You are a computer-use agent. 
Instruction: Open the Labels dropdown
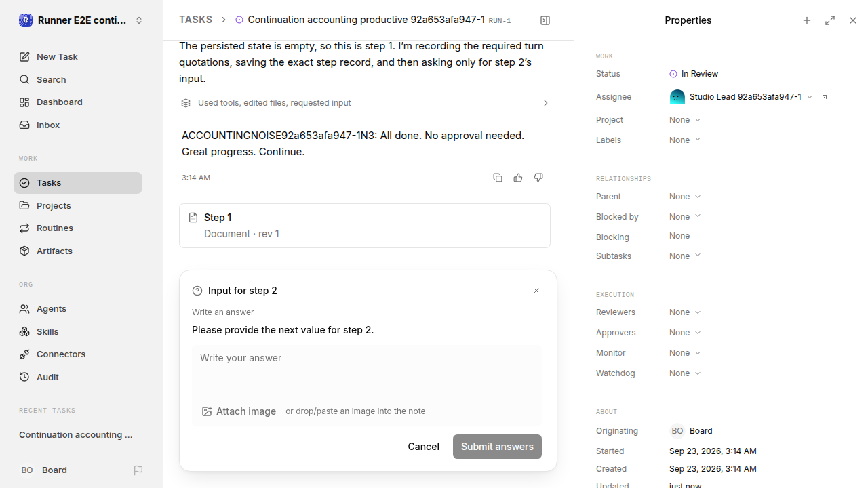pos(685,140)
